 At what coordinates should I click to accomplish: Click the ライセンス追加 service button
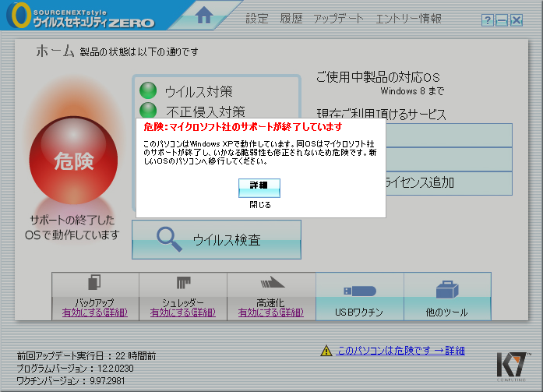tap(449, 183)
